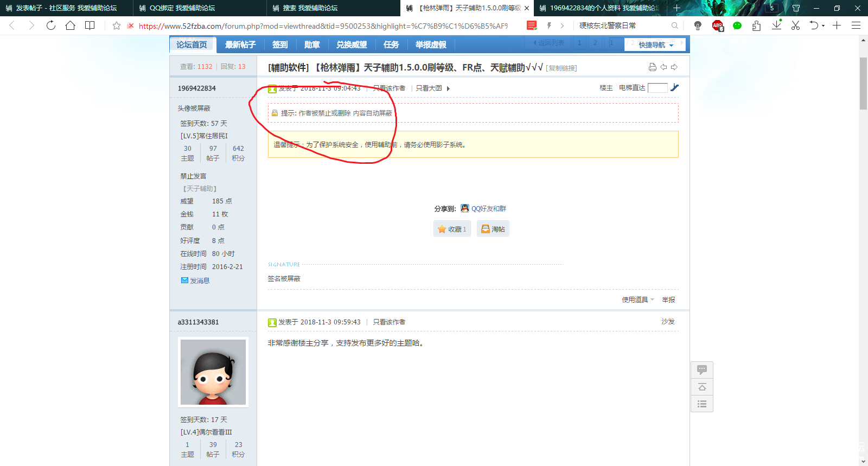Screen dimensions: 868x466
Task: Click the page vertical scrollbar thumb
Action: (x=863, y=83)
